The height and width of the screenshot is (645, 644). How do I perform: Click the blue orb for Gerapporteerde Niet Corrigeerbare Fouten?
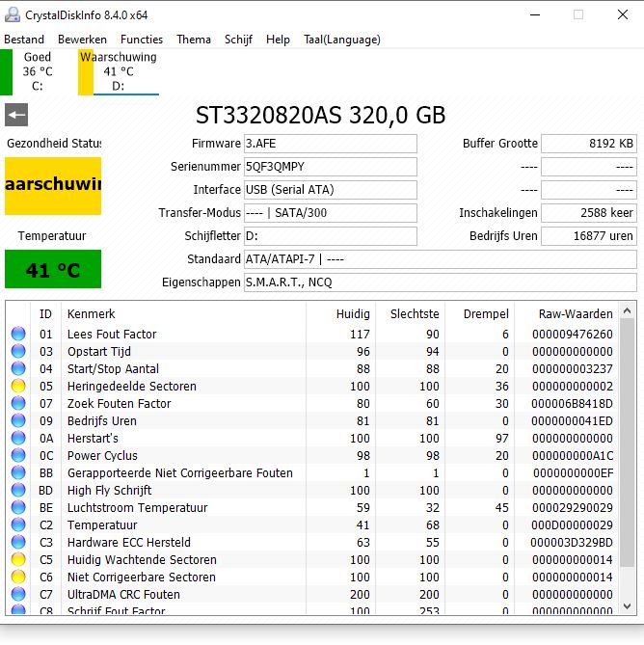click(18, 472)
